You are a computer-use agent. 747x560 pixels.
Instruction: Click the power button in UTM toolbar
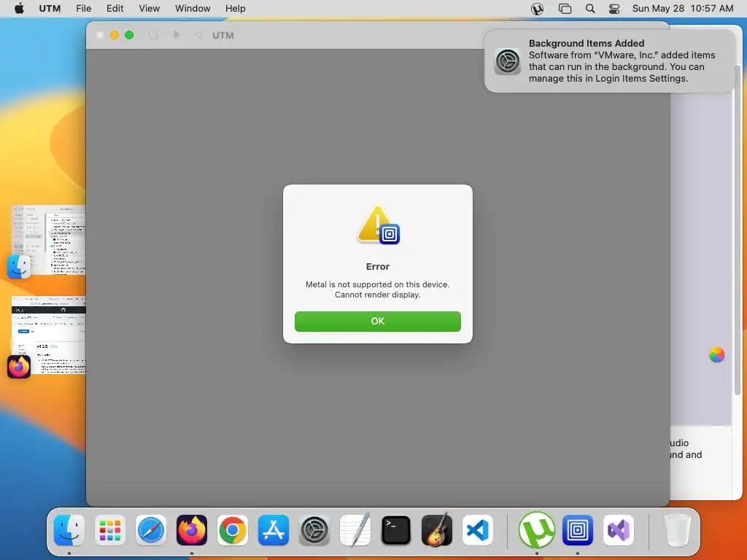click(153, 35)
